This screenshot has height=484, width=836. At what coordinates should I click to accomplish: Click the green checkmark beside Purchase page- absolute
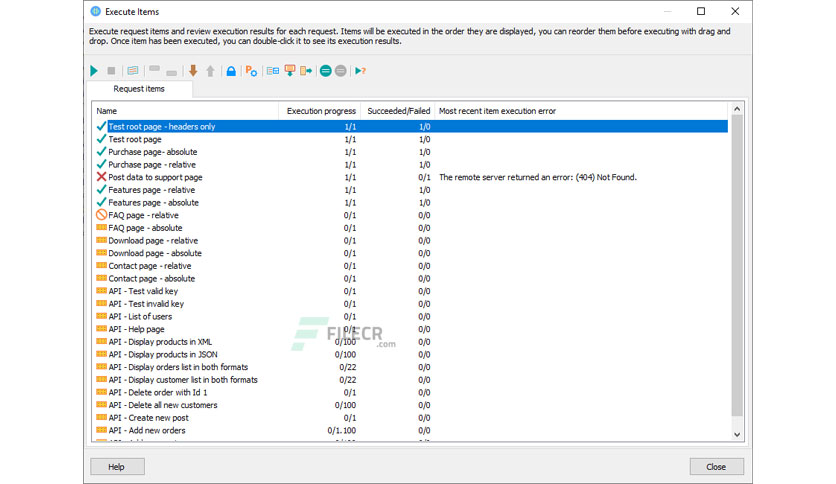point(101,152)
